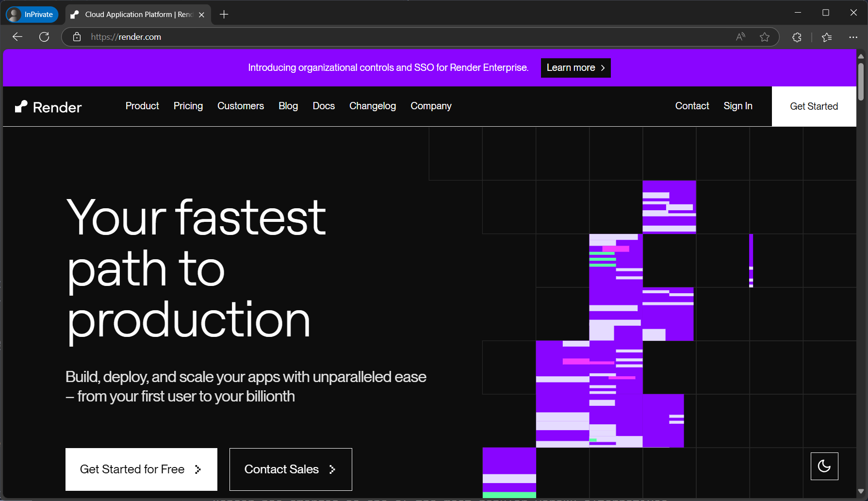Click the address bar showing render.com
The width and height of the screenshot is (868, 501).
pos(388,37)
